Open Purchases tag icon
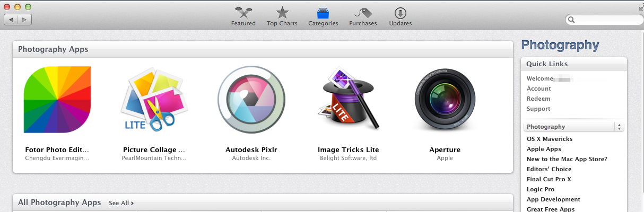 (x=363, y=12)
